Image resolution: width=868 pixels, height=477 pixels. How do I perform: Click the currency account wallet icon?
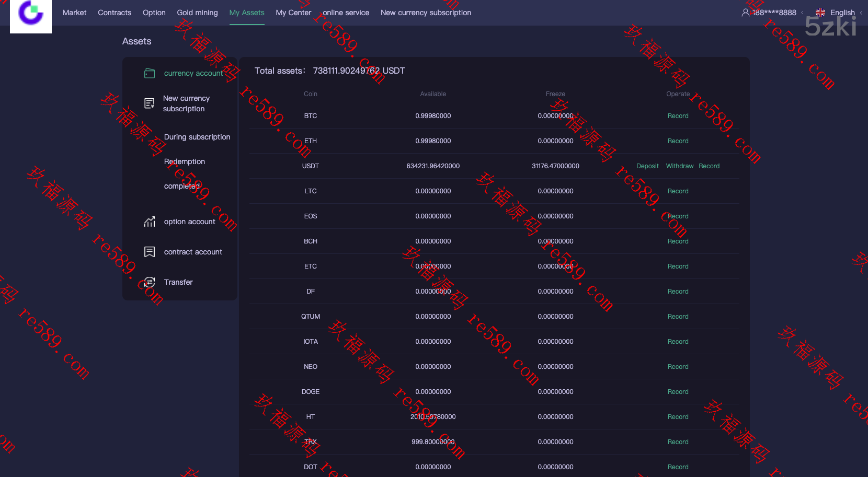click(x=150, y=73)
